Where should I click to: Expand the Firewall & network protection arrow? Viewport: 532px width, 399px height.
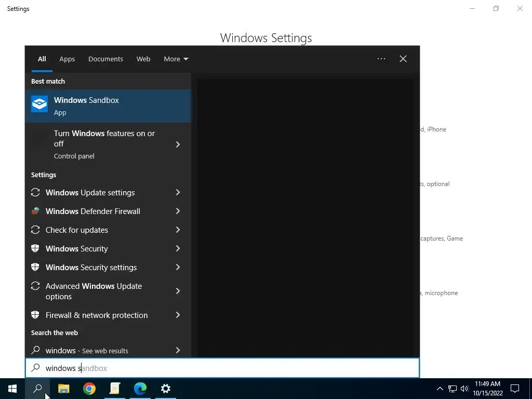tap(178, 315)
